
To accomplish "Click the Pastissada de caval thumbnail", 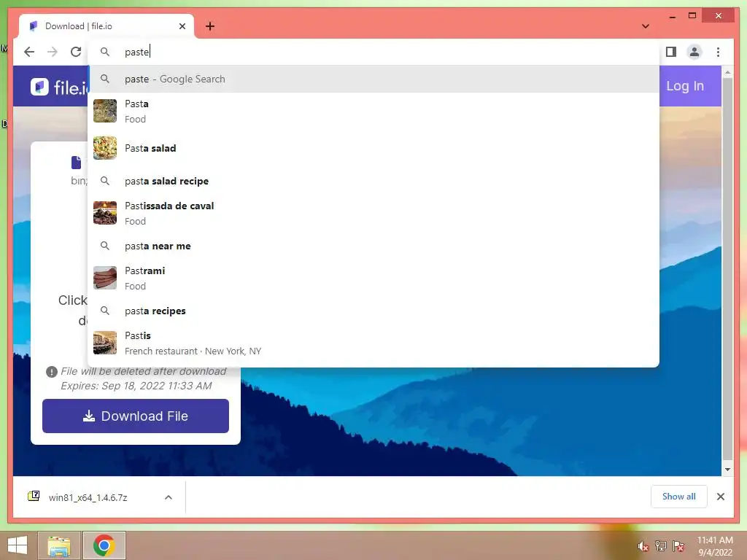I will (105, 213).
